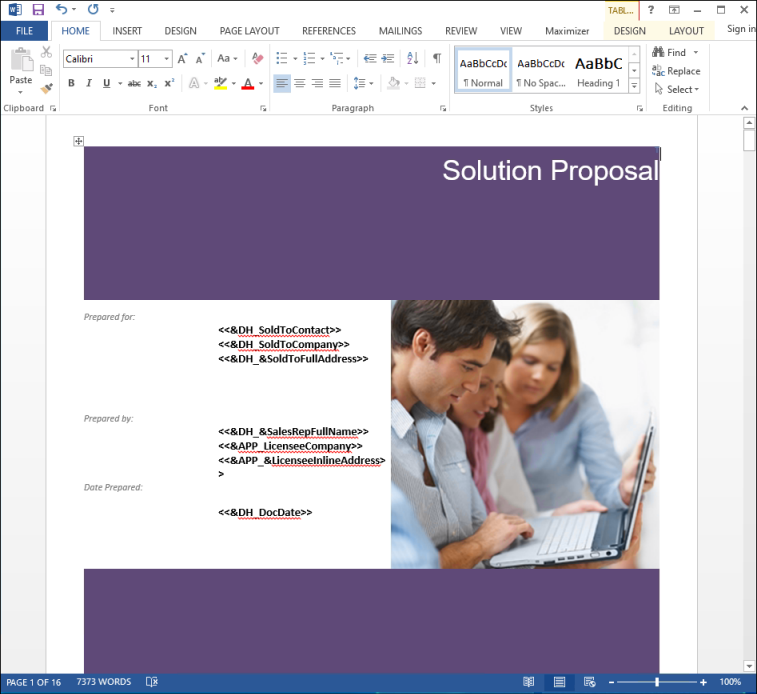
Task: Toggle paragraph marks display
Action: 436,59
